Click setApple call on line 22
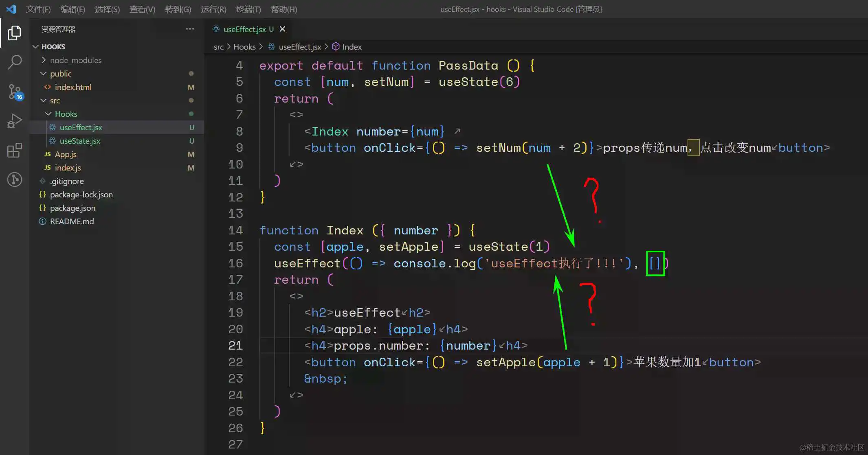 coord(506,362)
